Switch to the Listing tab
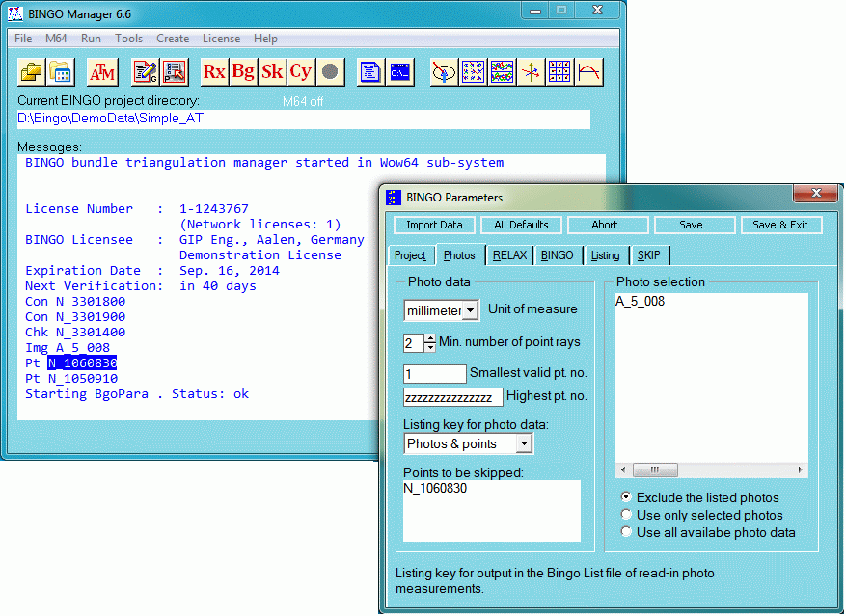This screenshot has width=846, height=616. [606, 255]
